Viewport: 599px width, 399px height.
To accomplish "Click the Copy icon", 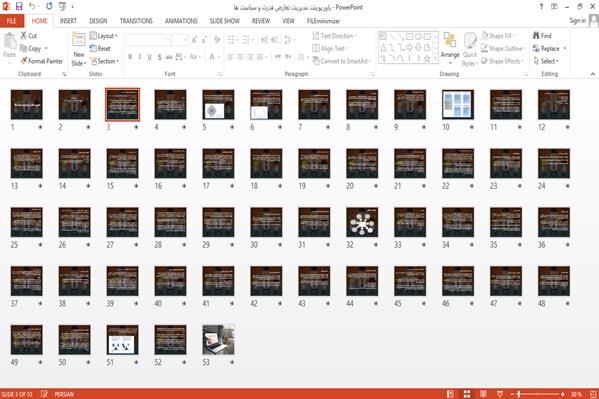I will pos(24,49).
